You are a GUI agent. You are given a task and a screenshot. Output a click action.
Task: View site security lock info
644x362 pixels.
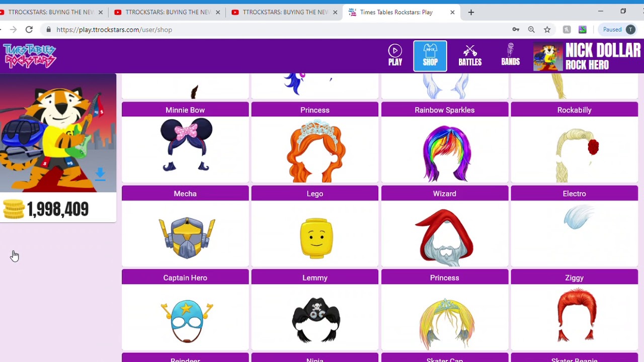[48, 30]
